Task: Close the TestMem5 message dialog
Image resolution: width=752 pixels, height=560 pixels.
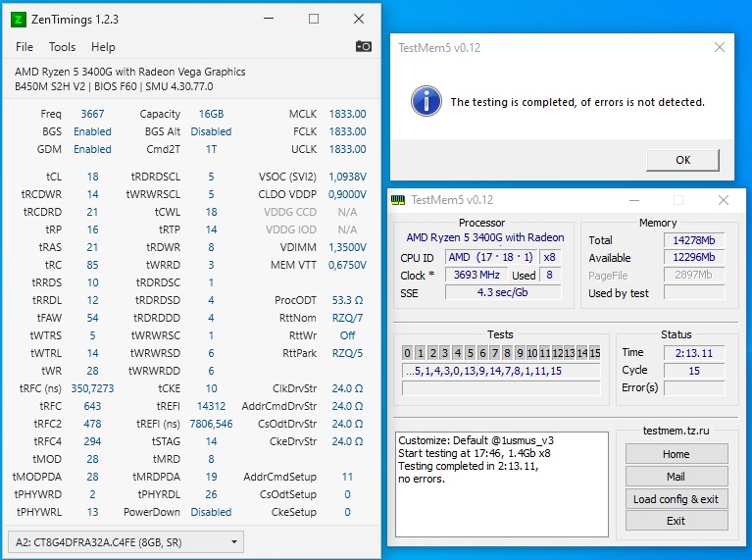Action: tap(720, 47)
